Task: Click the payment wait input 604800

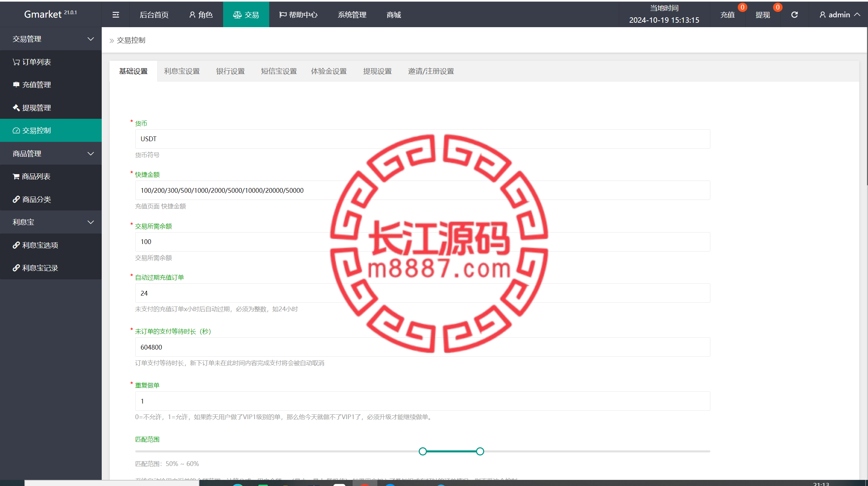Action: pos(422,347)
